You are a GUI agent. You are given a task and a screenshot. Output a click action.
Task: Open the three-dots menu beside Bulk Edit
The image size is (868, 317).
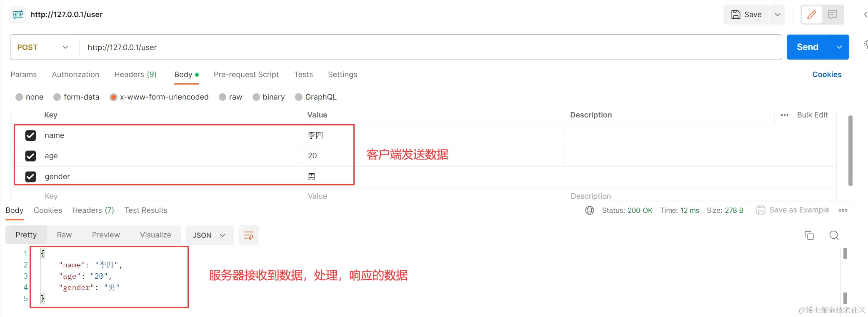[785, 115]
